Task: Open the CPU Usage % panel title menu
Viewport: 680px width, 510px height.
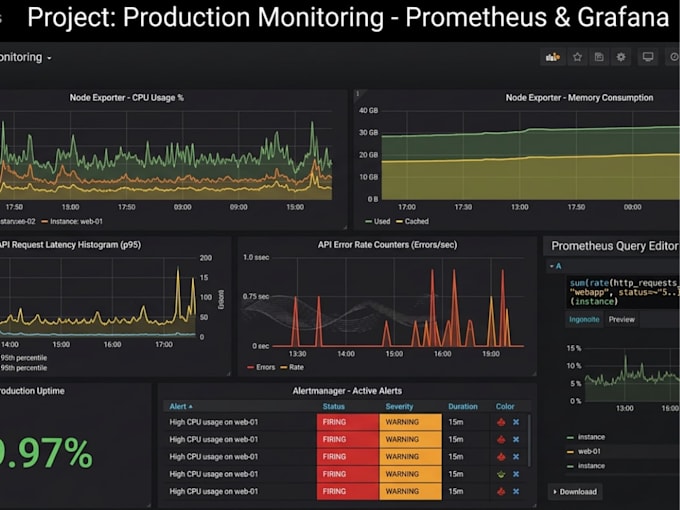Action: pyautogui.click(x=127, y=98)
